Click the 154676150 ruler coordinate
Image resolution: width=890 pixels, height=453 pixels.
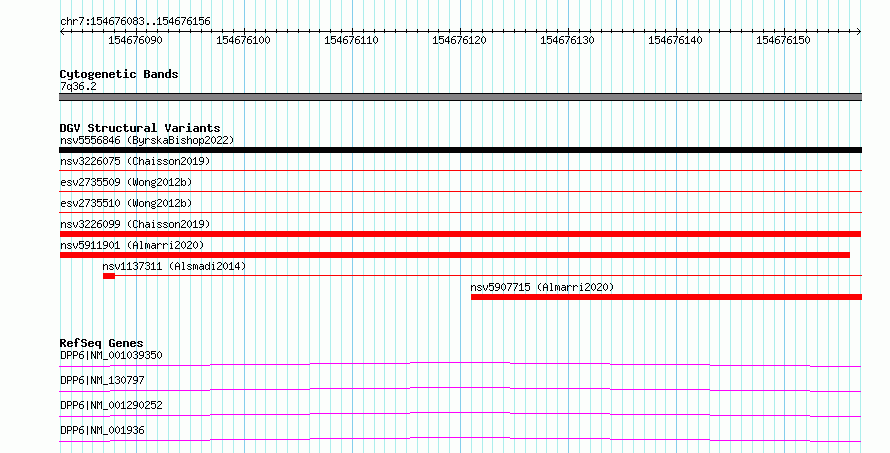click(783, 40)
